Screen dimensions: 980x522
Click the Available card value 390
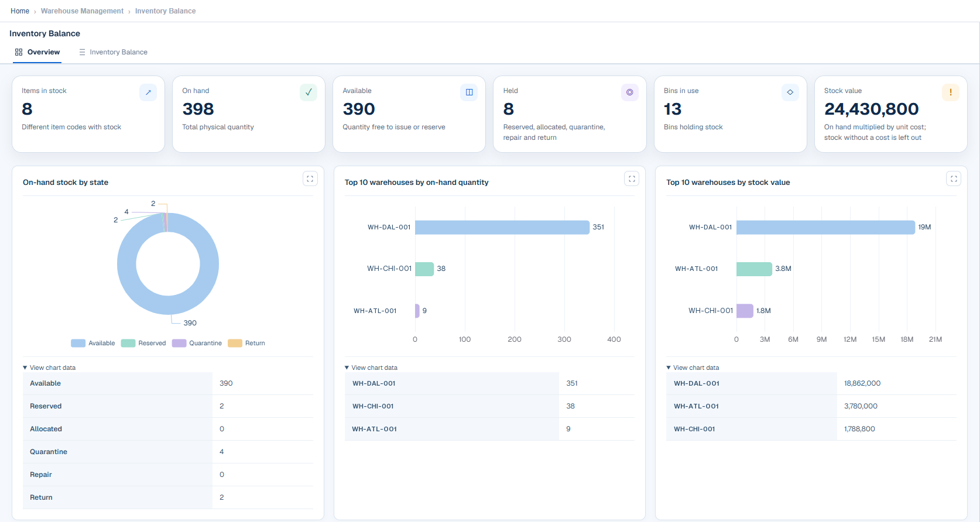[x=359, y=109]
